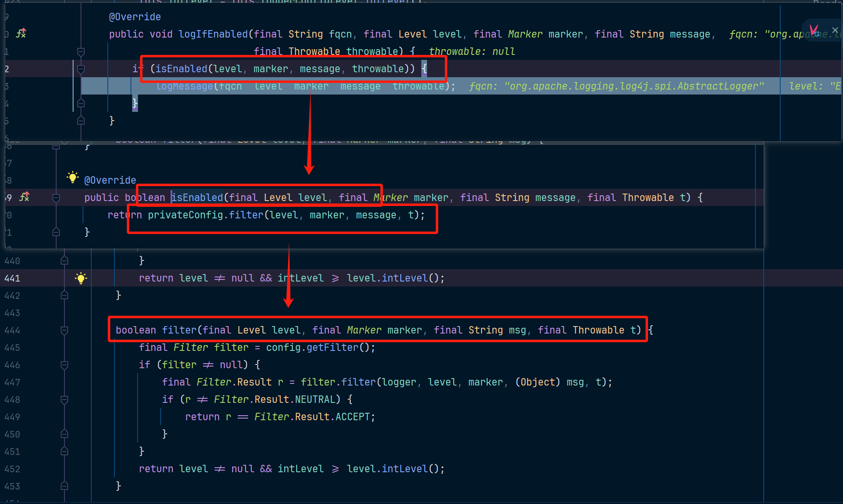Click line number 447 in the gutter
The width and height of the screenshot is (843, 504).
[12, 382]
